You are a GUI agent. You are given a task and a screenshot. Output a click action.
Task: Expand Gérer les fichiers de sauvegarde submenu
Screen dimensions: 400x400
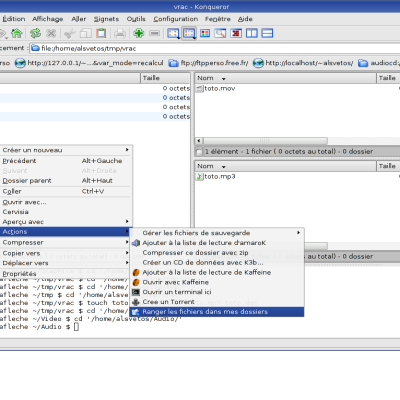(217, 233)
